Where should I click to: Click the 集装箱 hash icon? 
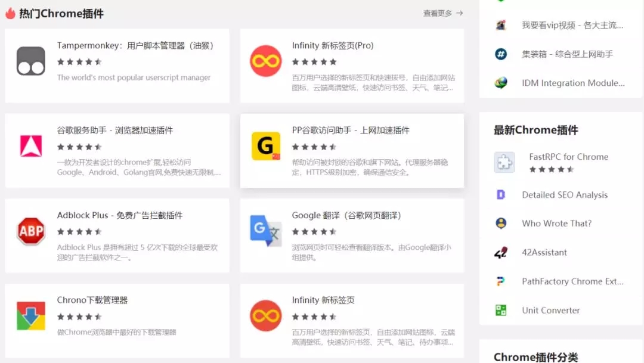click(x=501, y=54)
